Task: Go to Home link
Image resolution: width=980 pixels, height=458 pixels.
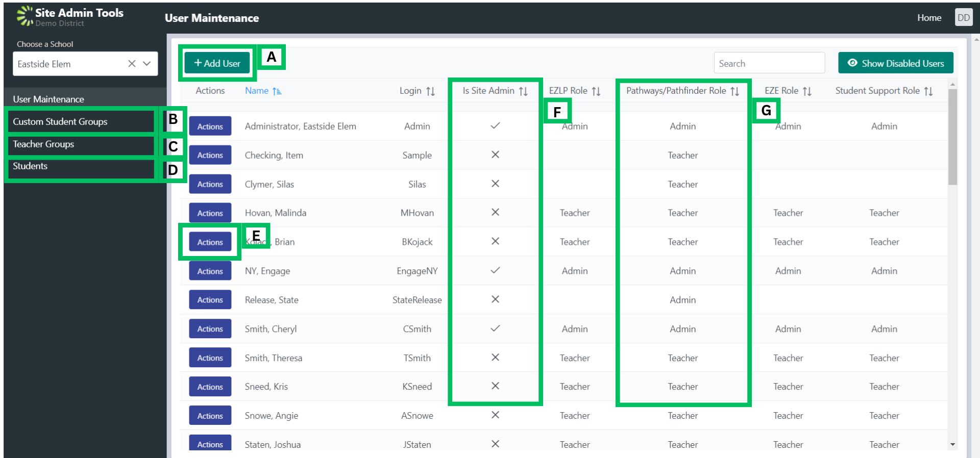Action: 929,18
